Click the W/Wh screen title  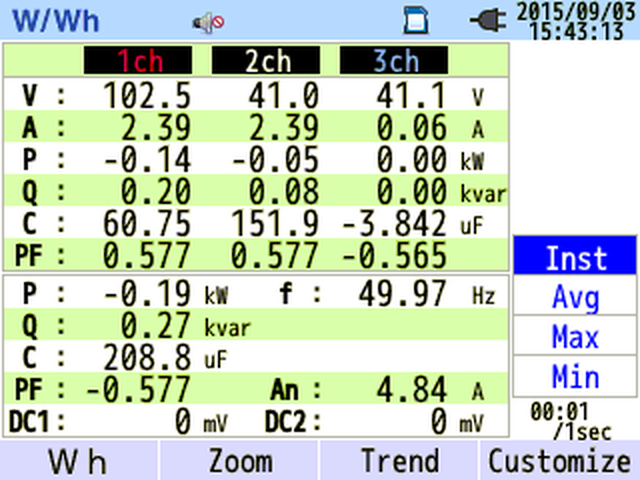56,21
